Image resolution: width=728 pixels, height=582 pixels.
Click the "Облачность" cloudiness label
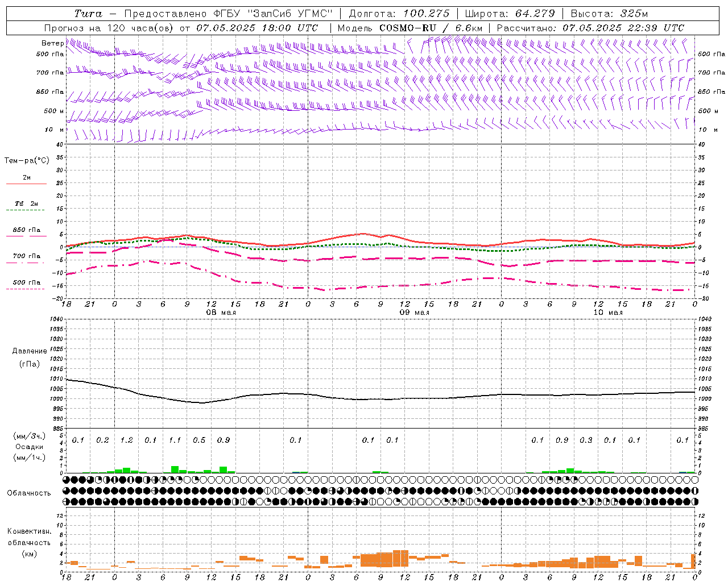tap(28, 493)
